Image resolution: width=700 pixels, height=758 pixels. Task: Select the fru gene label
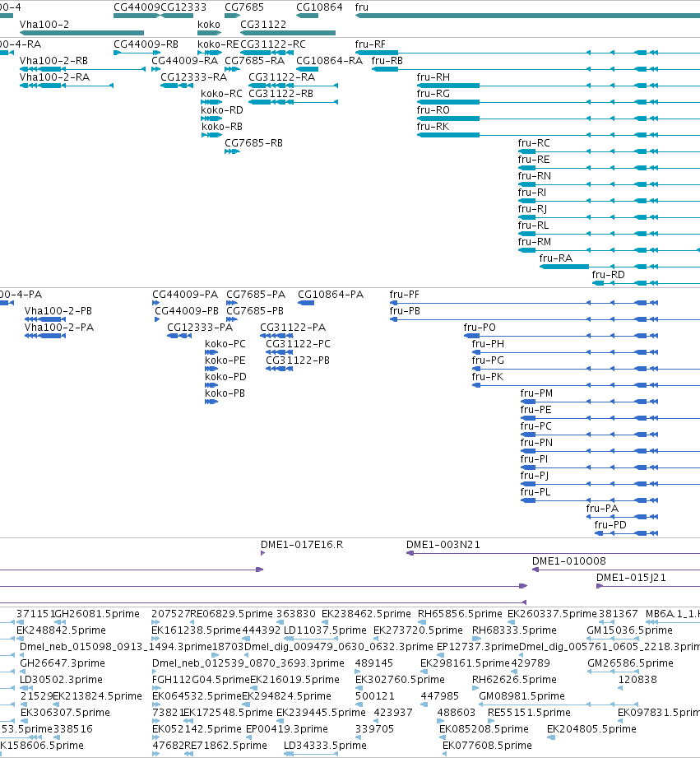click(x=362, y=7)
